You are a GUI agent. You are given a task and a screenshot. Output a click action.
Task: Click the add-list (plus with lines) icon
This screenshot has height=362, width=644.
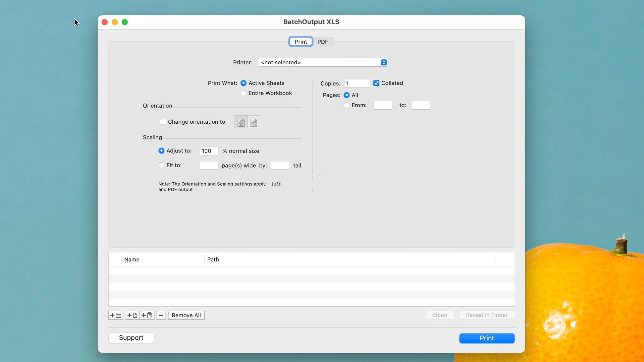point(116,315)
